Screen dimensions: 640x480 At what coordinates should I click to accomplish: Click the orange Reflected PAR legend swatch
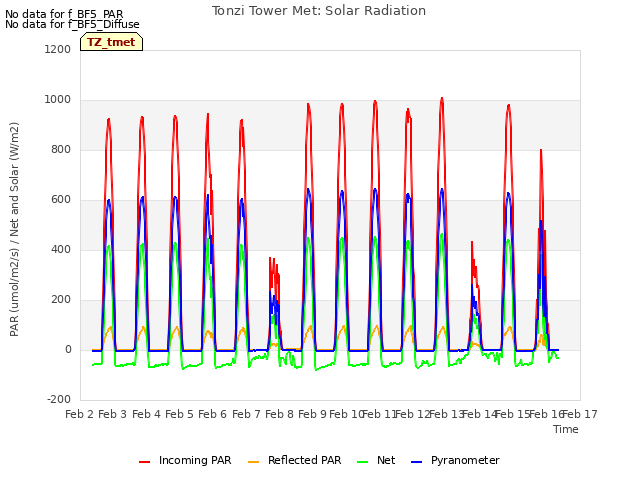point(253,462)
